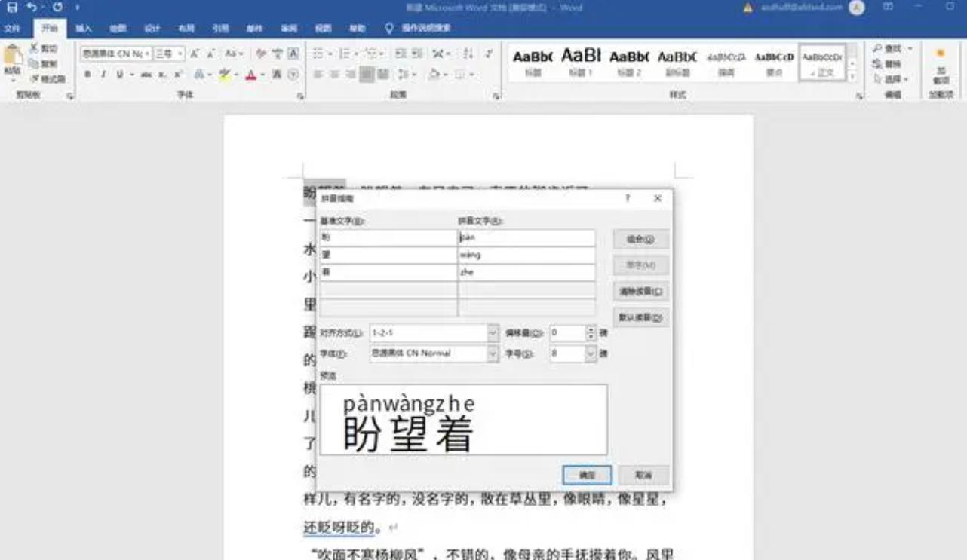Click the Align Left icon
967x560 pixels.
[x=318, y=75]
